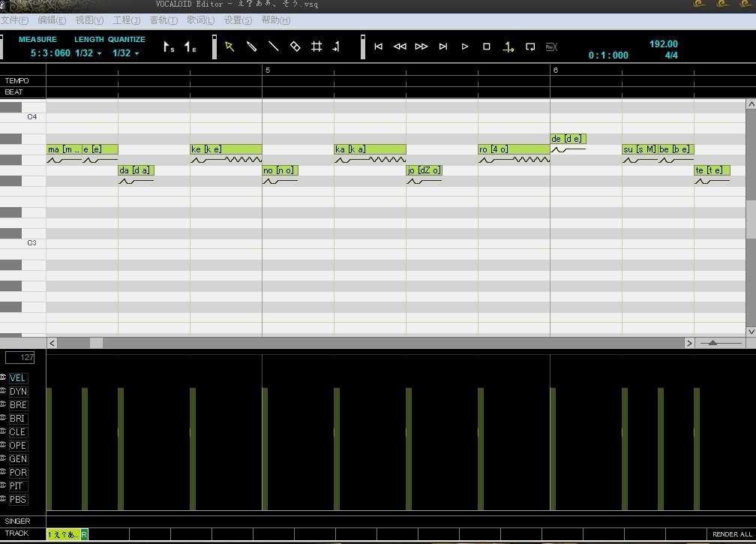
Task: Jump to the song start
Action: coord(379,47)
